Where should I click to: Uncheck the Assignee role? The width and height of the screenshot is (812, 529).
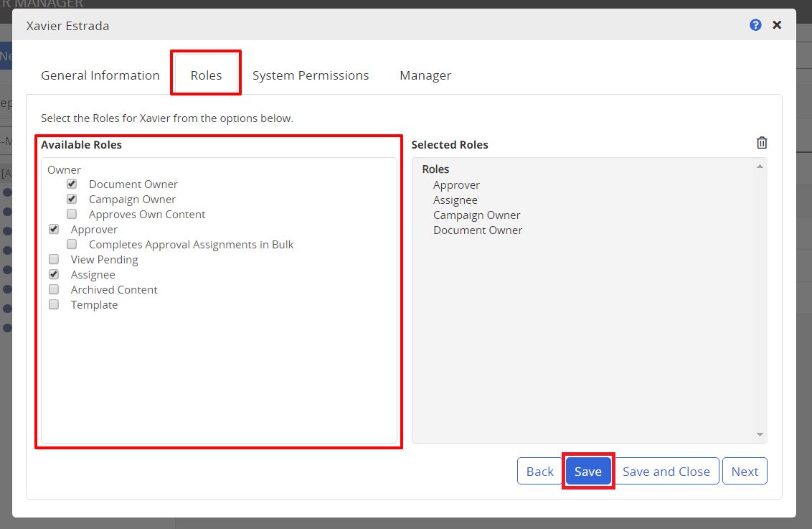pos(54,274)
